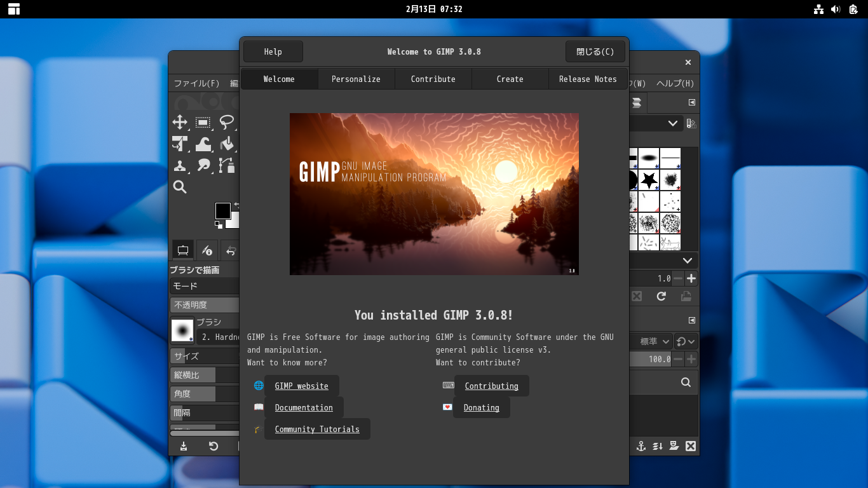Open the Contributing link

[492, 386]
